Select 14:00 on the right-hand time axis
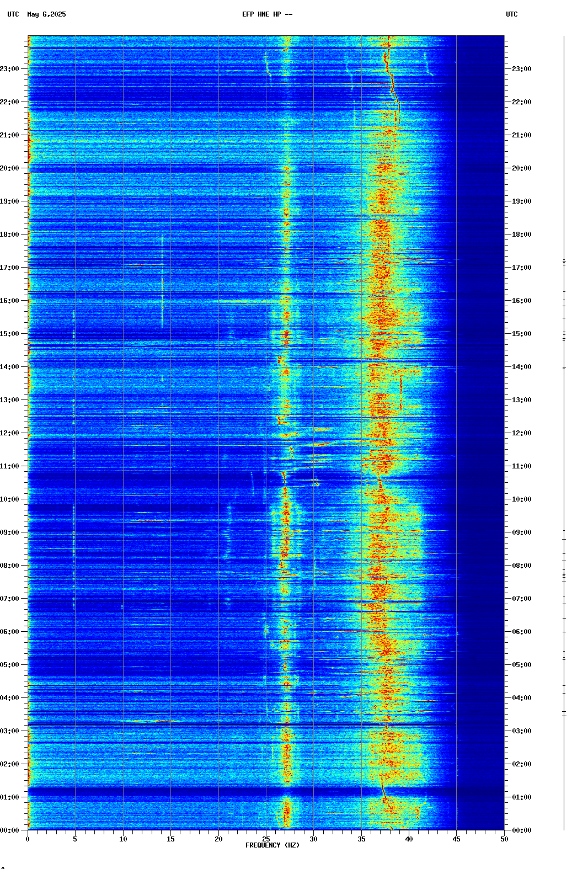Image resolution: width=588 pixels, height=874 pixels. (x=522, y=367)
